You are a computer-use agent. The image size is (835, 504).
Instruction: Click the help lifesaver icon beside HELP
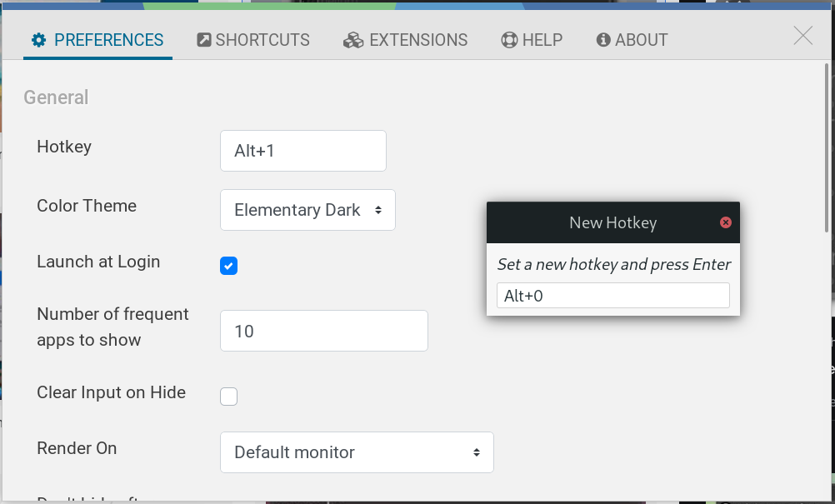(507, 39)
